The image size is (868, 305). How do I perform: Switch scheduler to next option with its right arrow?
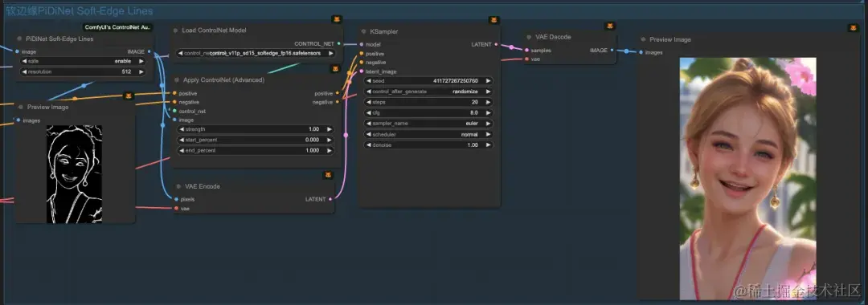point(488,134)
